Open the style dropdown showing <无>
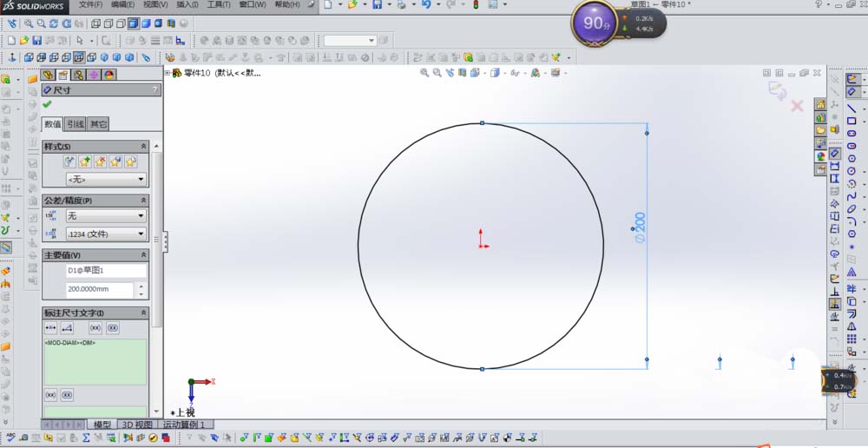Screen dimensions: 868x448 tap(106, 180)
